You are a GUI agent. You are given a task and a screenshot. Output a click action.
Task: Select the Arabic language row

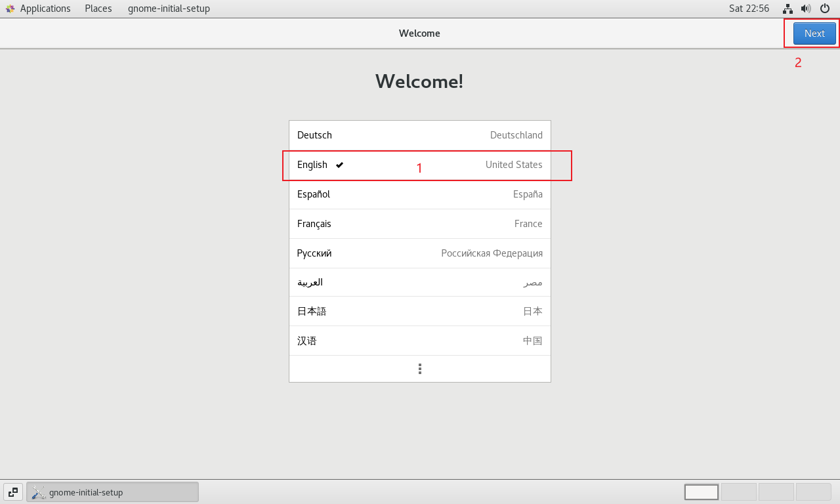(419, 282)
